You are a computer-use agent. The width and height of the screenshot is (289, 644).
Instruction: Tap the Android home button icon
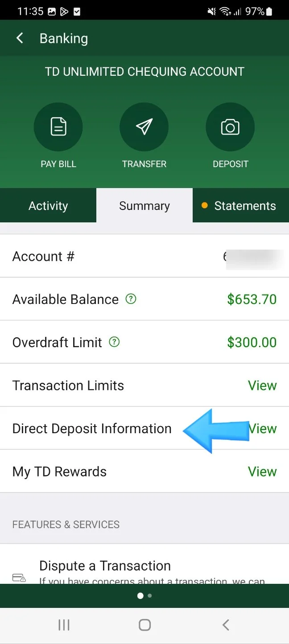point(144,625)
